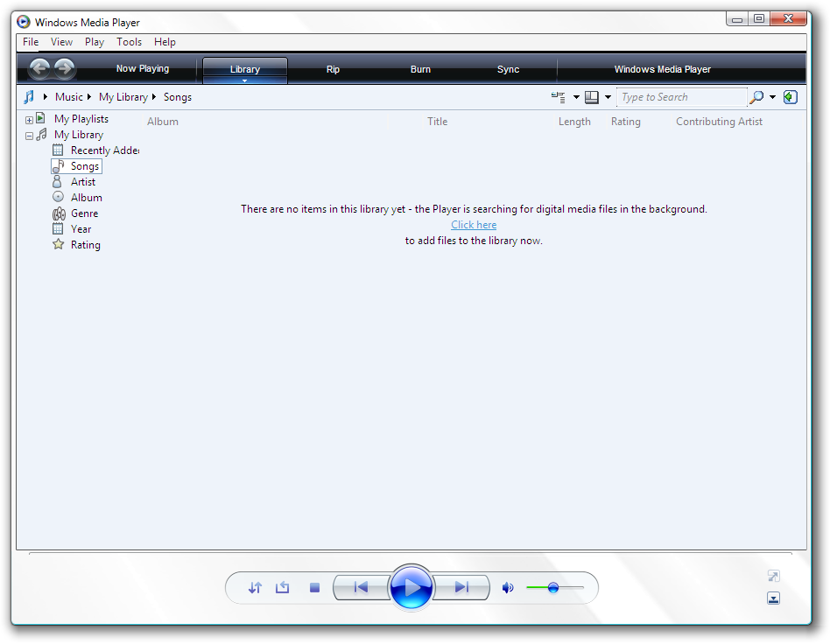
Task: Click the Type to Search field
Action: tap(682, 97)
